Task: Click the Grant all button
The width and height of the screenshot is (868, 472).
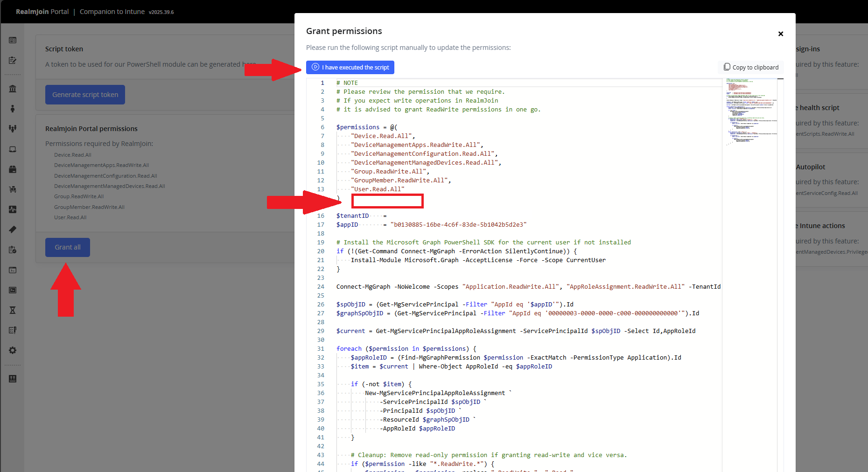Action: pos(68,247)
